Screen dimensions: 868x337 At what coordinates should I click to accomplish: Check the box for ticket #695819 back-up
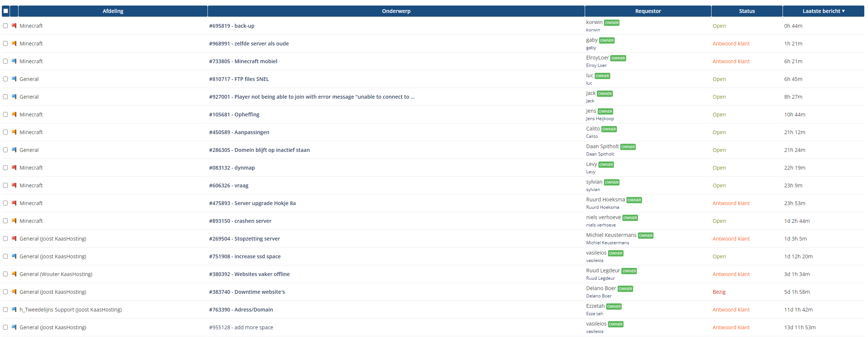pos(5,25)
